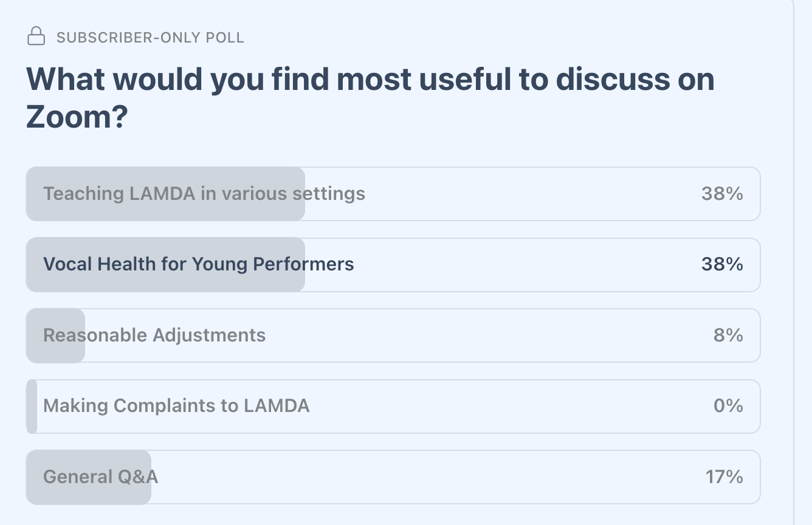This screenshot has width=812, height=525.
Task: Click the poll question heading about Zoom
Action: 370,80
